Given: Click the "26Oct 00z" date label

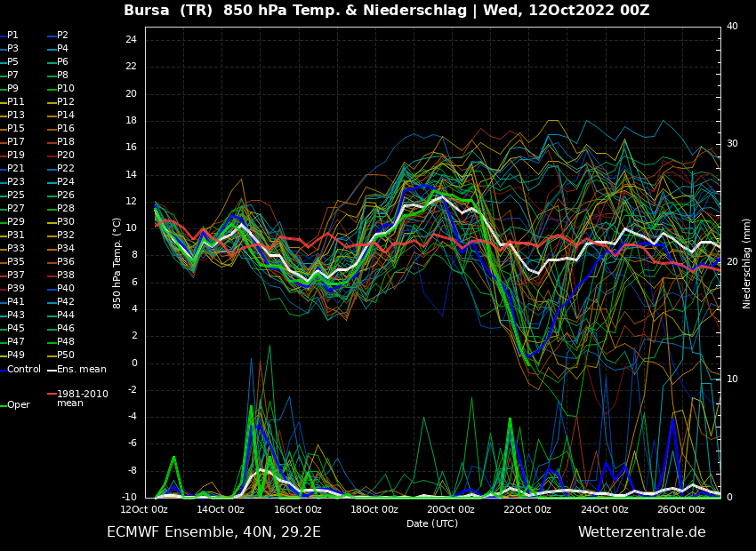Looking at the screenshot, I should (x=681, y=509).
